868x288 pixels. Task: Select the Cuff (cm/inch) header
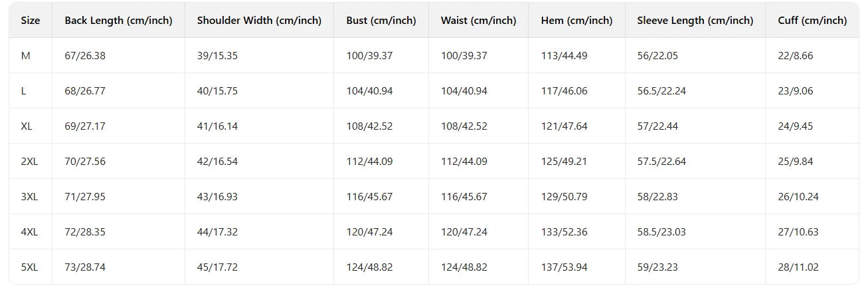(x=812, y=21)
